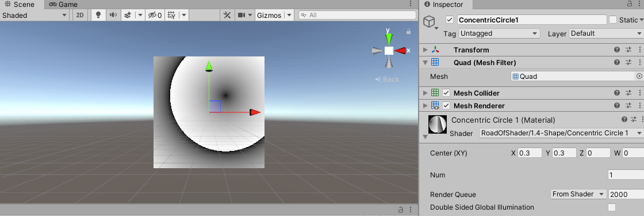
Task: Open the Tag Untagged dropdown
Action: (499, 33)
